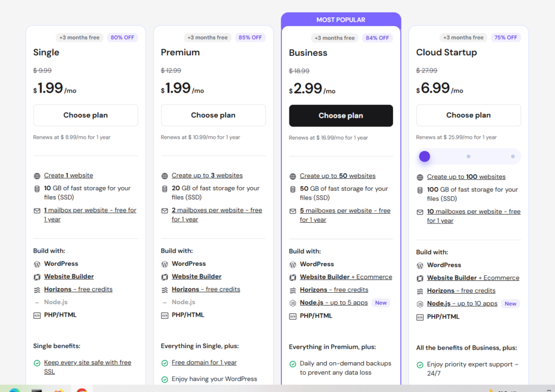Choose the Business plan with the black button
Viewport: 555px width, 392px height.
(x=341, y=115)
